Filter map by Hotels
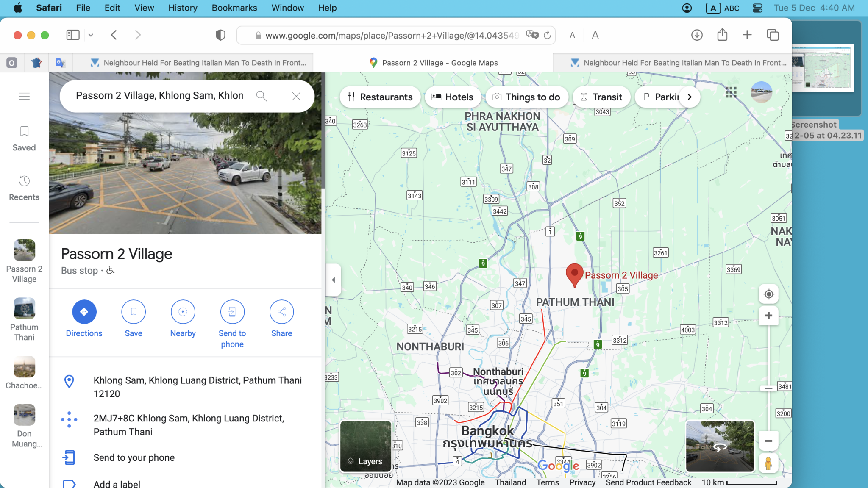The image size is (868, 488). (x=453, y=97)
